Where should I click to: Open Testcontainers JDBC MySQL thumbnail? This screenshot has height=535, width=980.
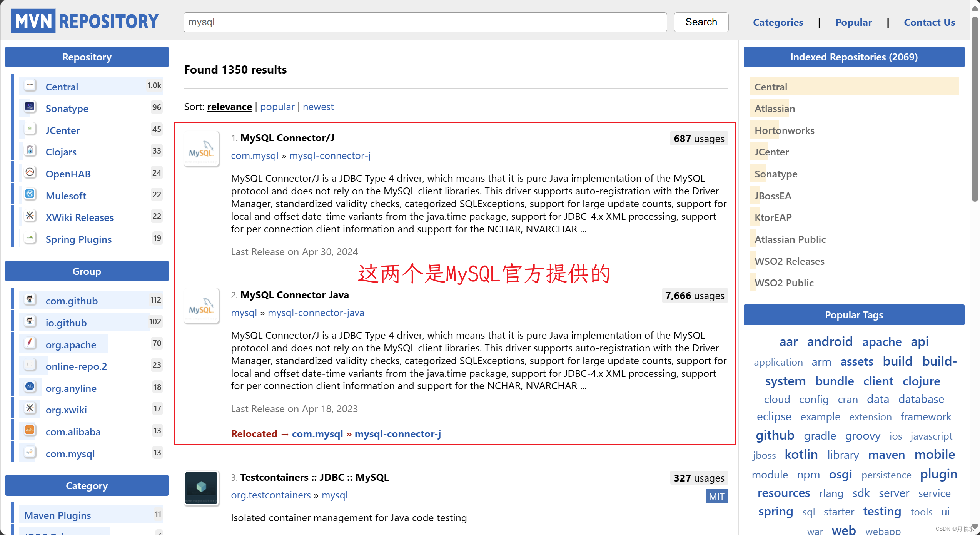click(202, 488)
